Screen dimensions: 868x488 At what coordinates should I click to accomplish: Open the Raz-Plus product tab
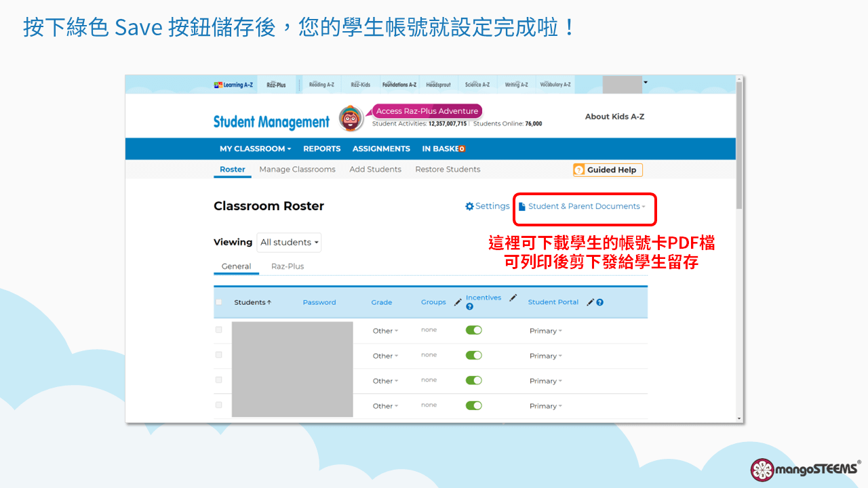tap(276, 85)
